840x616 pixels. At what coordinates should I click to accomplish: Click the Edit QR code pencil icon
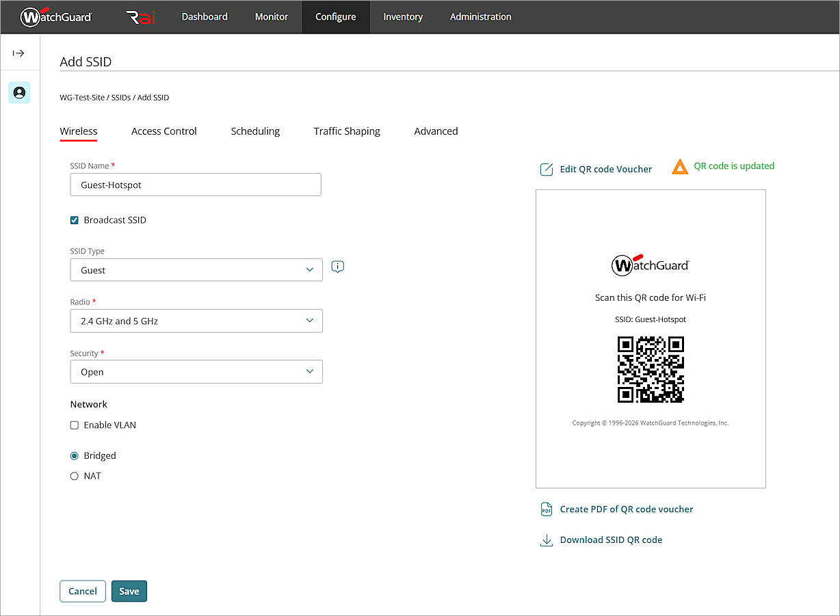click(x=547, y=170)
